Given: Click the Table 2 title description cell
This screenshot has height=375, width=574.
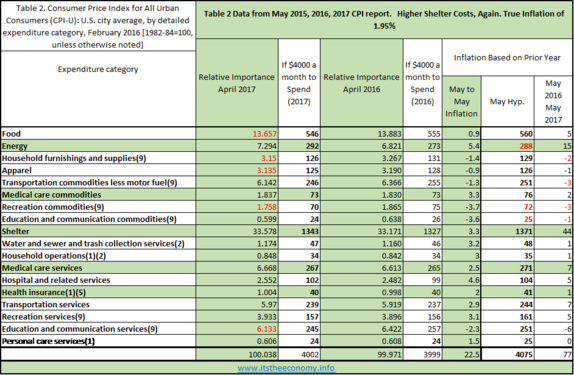Looking at the screenshot, I should point(98,26).
